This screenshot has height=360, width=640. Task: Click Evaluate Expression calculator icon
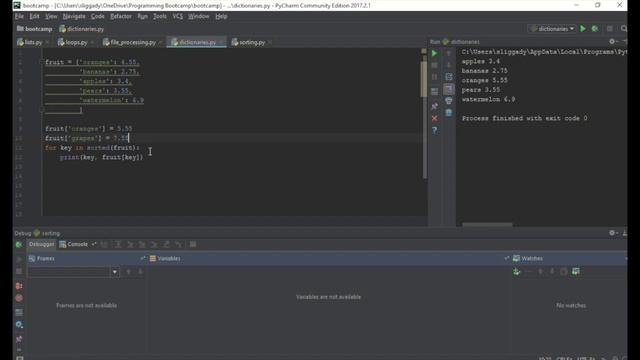click(x=193, y=244)
